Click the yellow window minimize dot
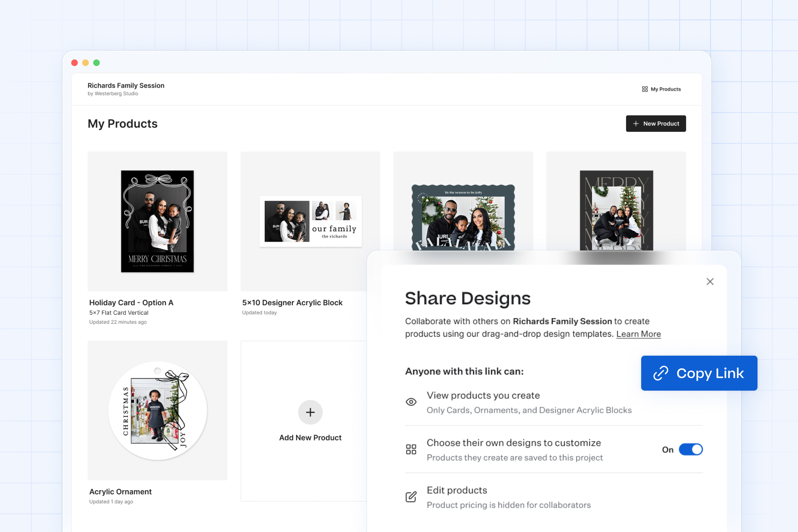This screenshot has height=532, width=798. tap(86, 63)
